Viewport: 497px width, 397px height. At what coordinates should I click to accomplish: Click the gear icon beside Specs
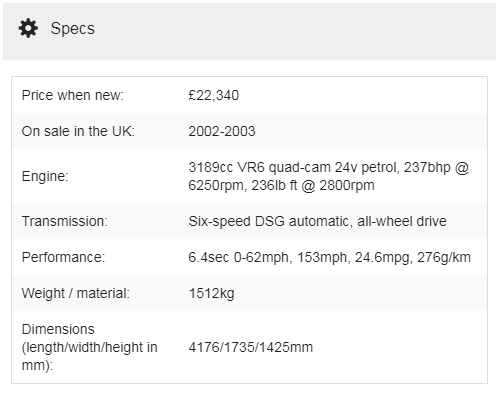click(x=28, y=28)
